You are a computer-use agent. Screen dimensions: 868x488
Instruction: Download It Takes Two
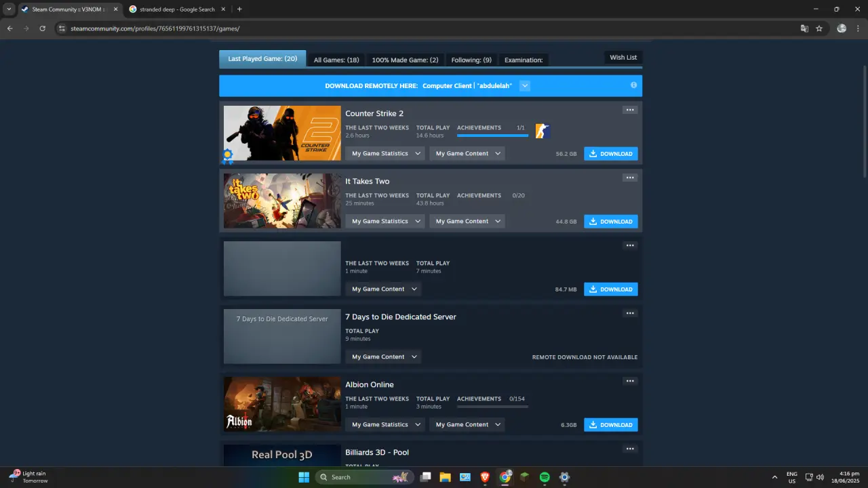point(611,222)
